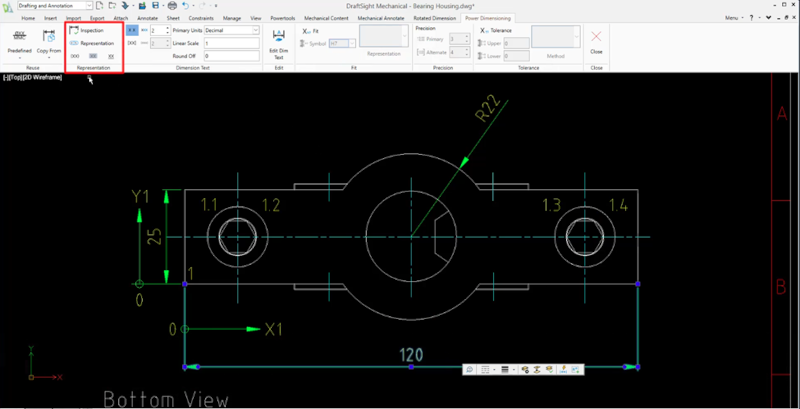Image resolution: width=800 pixels, height=409 pixels.
Task: Click the Copy From icon
Action: [x=48, y=36]
